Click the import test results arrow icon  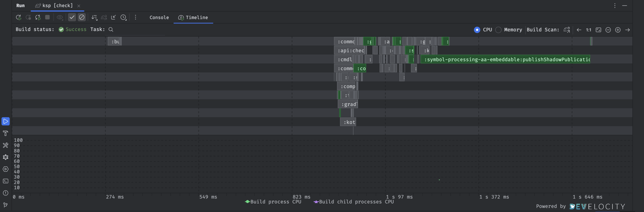[x=113, y=17]
